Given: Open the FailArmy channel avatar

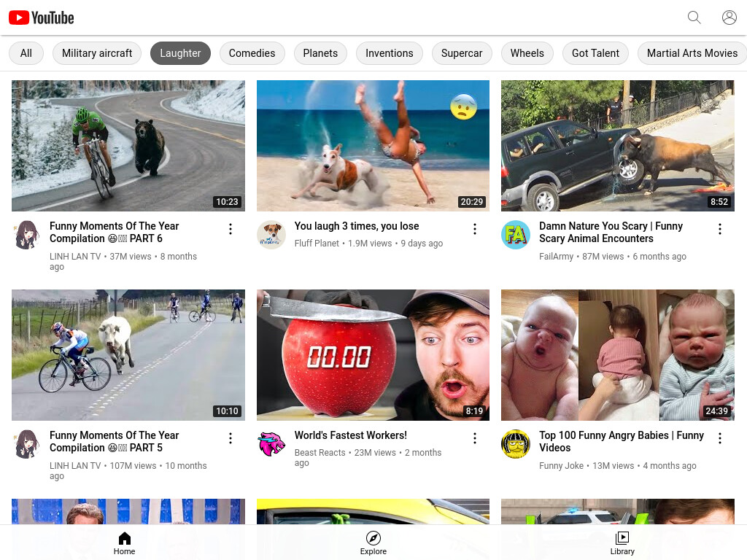Looking at the screenshot, I should pyautogui.click(x=516, y=235).
